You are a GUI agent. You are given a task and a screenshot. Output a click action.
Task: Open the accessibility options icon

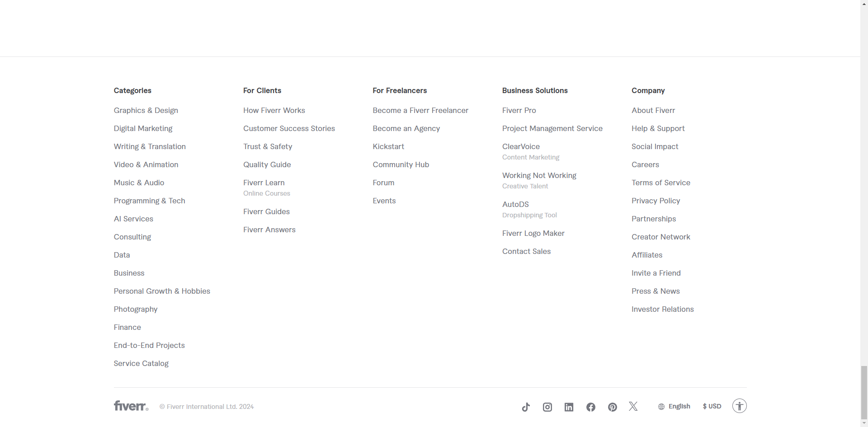click(740, 406)
